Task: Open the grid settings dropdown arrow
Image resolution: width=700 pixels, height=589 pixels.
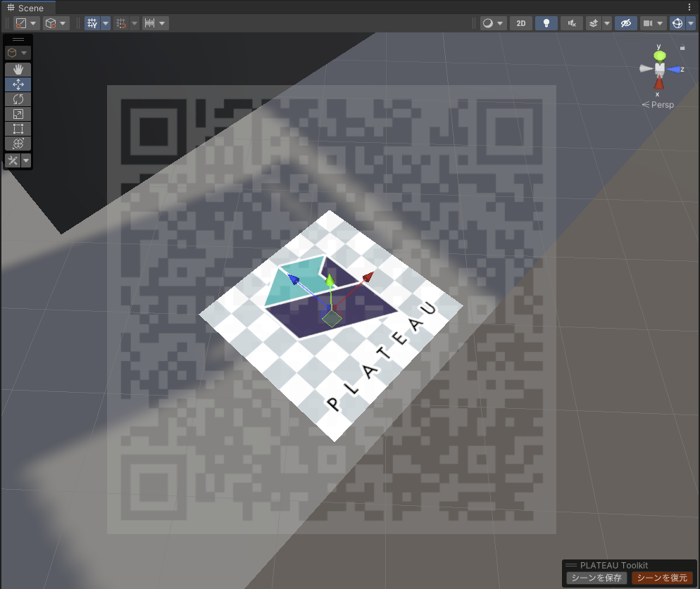Action: point(106,23)
